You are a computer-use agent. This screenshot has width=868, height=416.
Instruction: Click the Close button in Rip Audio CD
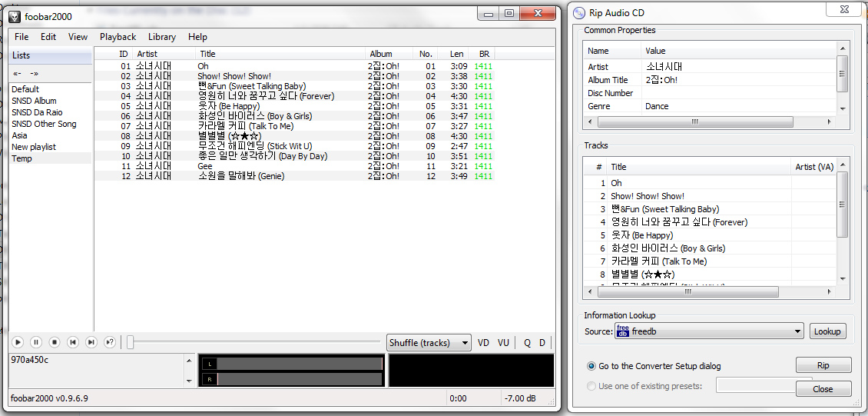click(823, 389)
